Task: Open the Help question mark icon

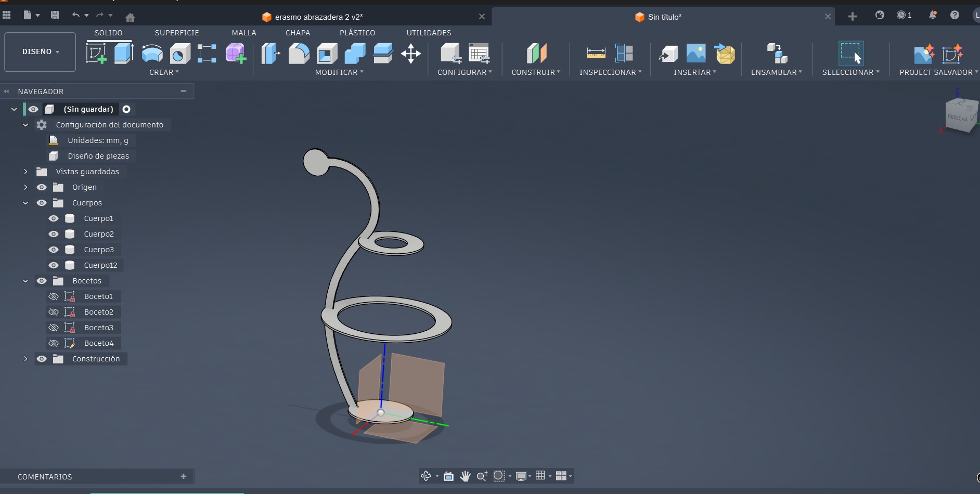Action: pyautogui.click(x=955, y=15)
